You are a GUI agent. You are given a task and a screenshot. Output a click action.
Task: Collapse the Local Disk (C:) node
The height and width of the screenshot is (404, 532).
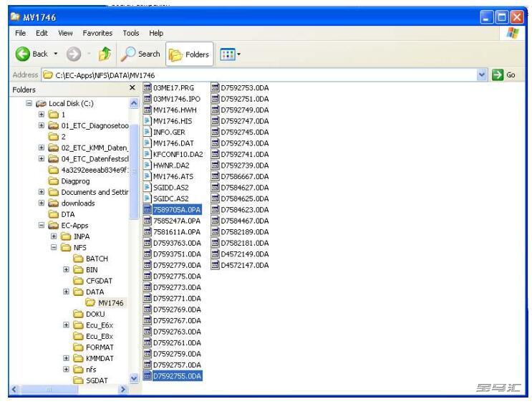point(29,103)
